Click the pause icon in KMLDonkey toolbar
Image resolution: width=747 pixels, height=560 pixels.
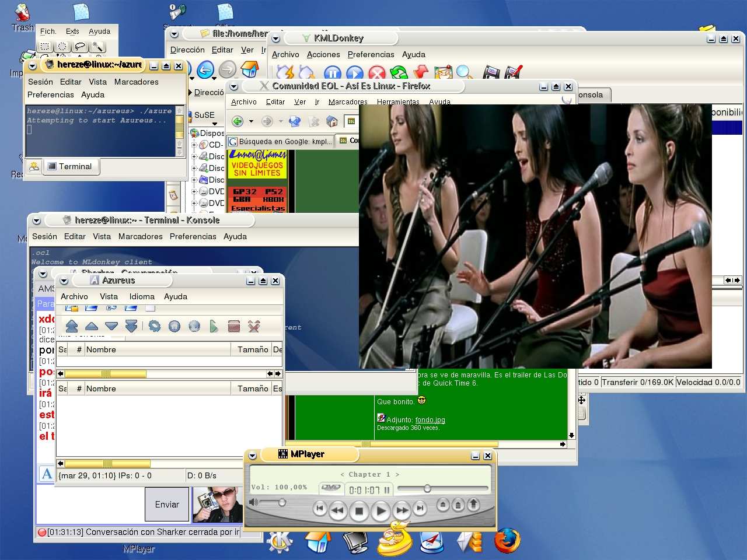(x=332, y=73)
